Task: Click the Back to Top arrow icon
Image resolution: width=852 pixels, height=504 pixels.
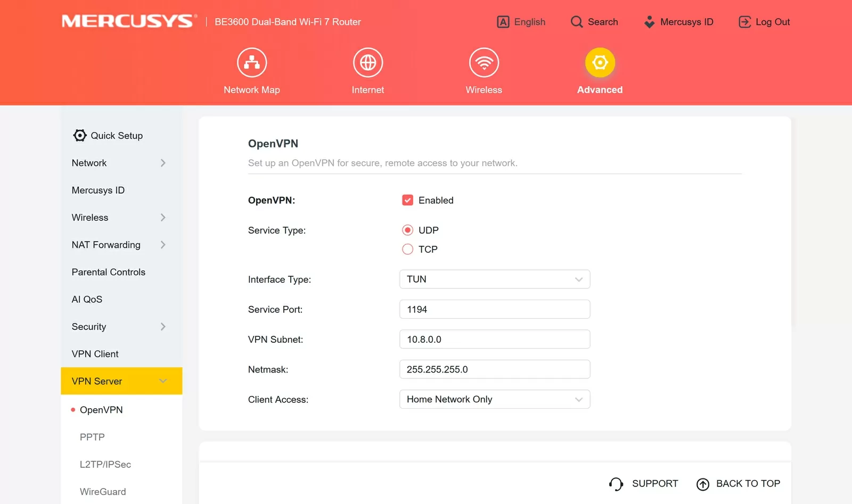Action: [703, 484]
